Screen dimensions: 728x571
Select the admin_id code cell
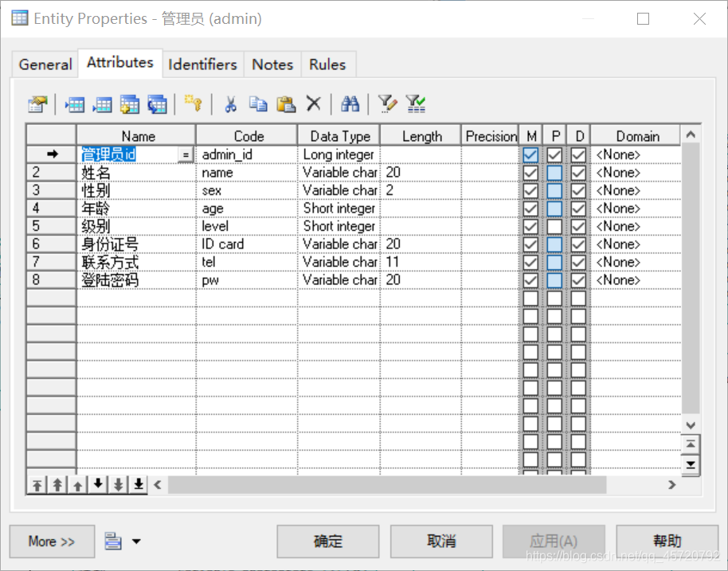(x=247, y=155)
